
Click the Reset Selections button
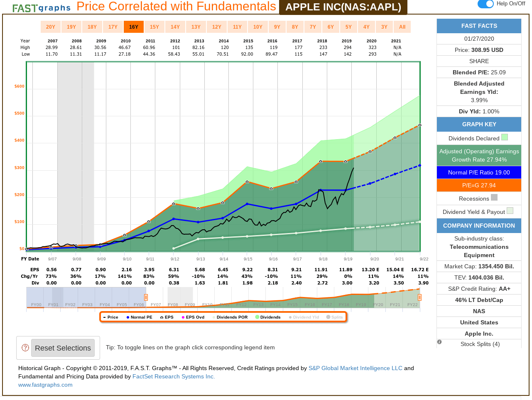point(63,348)
